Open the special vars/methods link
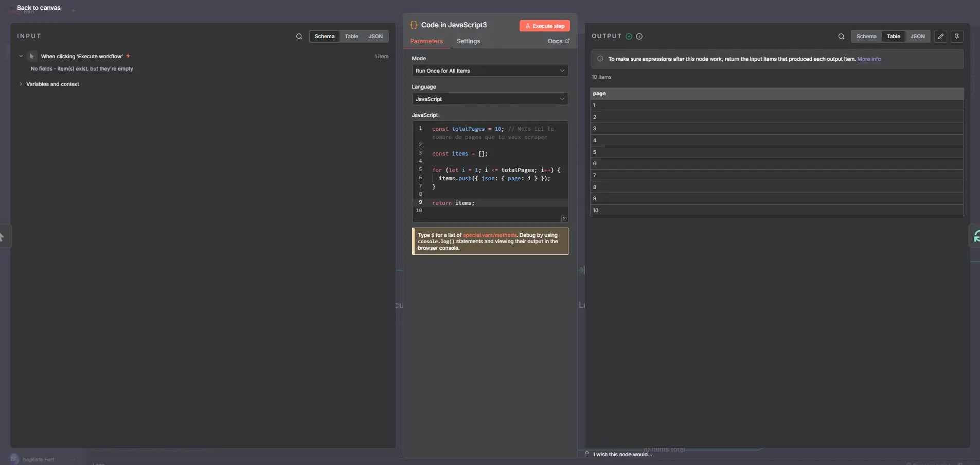 tap(489, 235)
